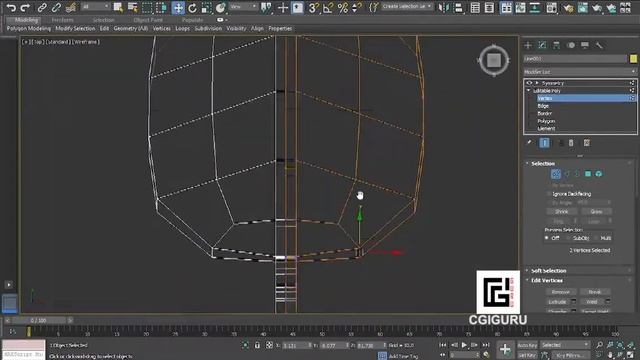Choose the Rectangular Selection Region tool
640x360 pixels.
[x=147, y=7]
